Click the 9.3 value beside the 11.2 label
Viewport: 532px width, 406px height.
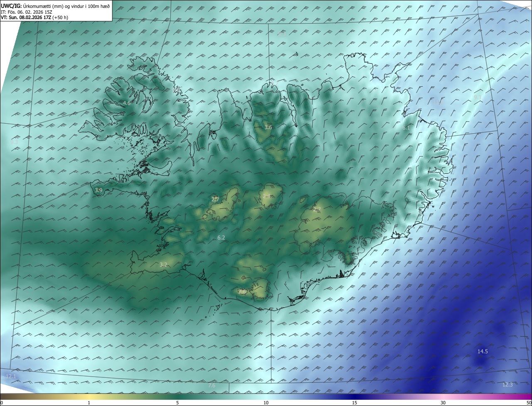(478, 97)
